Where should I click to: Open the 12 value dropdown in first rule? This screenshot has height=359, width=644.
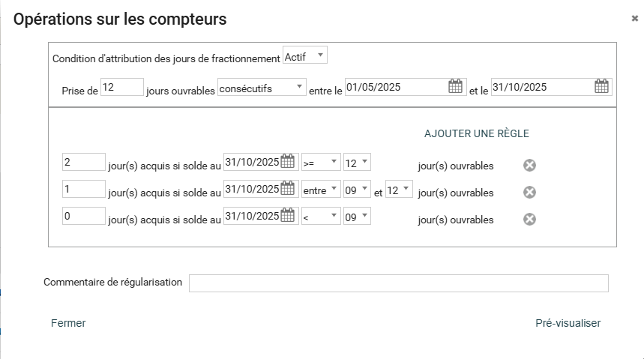tap(357, 163)
